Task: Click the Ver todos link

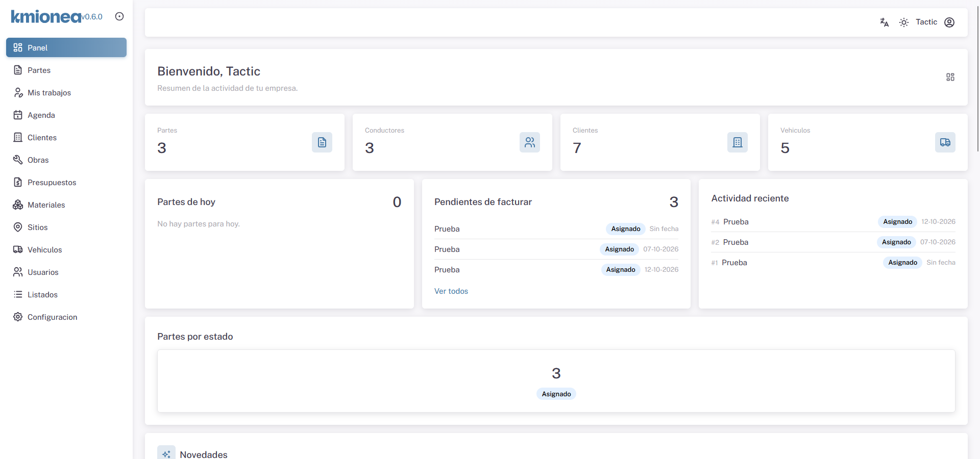Action: point(451,291)
